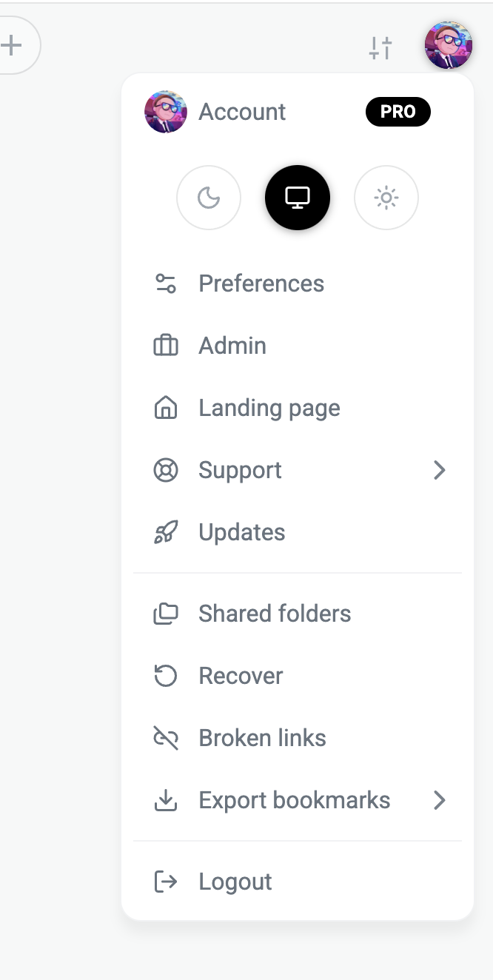
Task: Click the Admin briefcase icon
Action: click(x=166, y=346)
